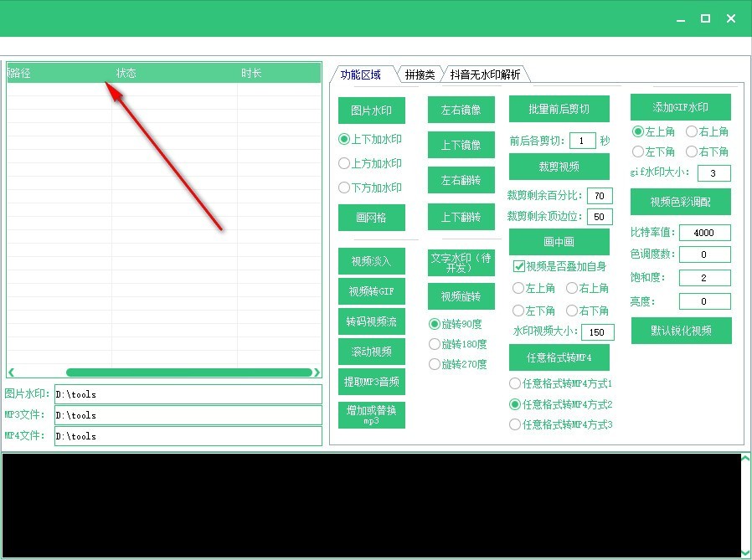The width and height of the screenshot is (752, 560).
Task: Click the 左右翻转 button
Action: (461, 180)
